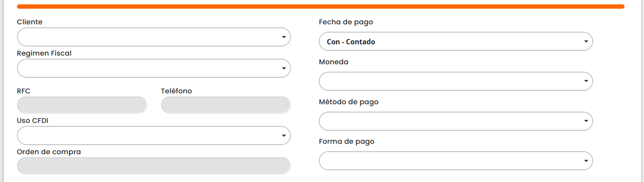This screenshot has width=644, height=182.
Task: Click the RFC input field
Action: click(82, 105)
